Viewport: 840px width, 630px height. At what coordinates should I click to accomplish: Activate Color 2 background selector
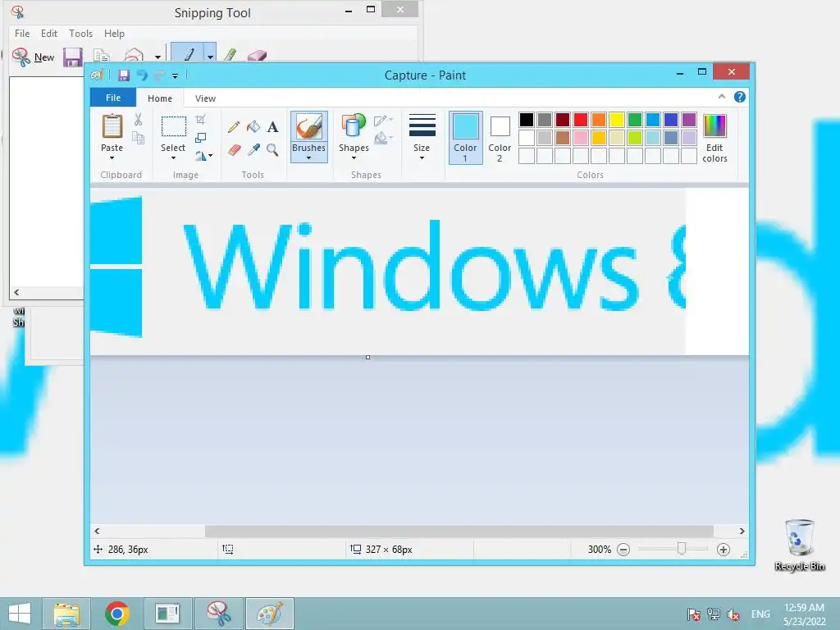coord(500,138)
